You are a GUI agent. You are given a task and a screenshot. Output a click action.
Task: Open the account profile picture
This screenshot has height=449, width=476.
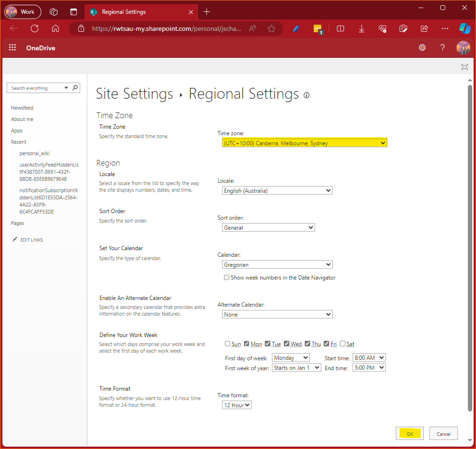point(463,47)
